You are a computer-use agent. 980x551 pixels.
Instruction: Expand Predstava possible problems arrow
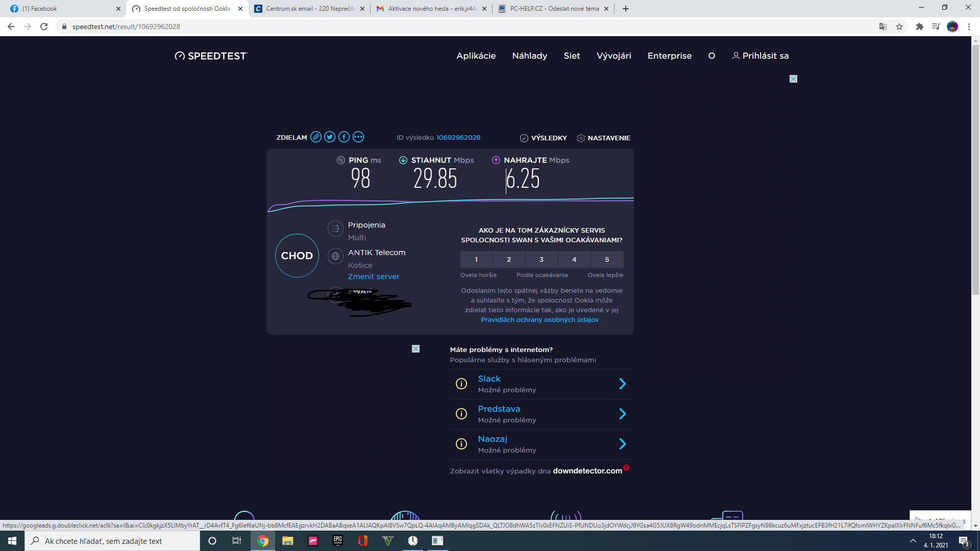click(x=622, y=414)
